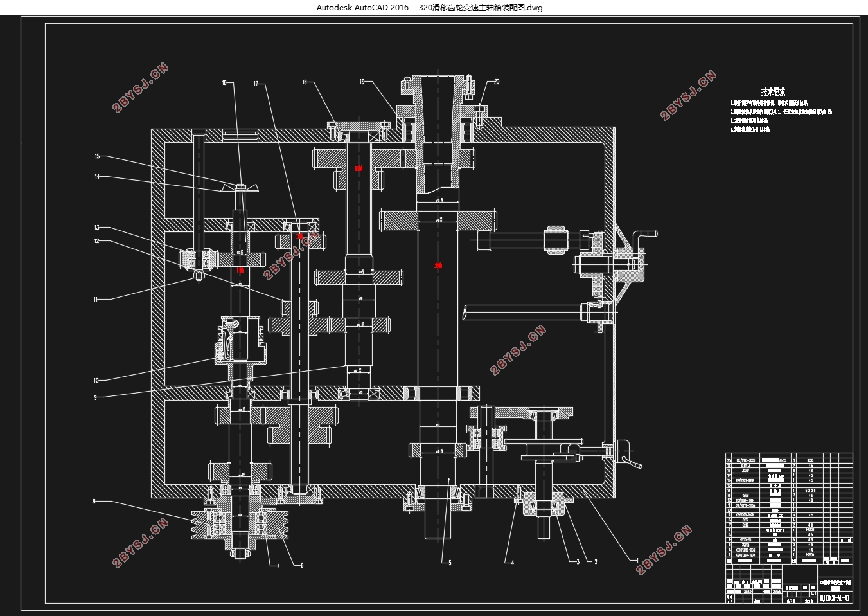Click the red marker on main spindle
Viewport: 868px width, 616px height.
(x=438, y=265)
